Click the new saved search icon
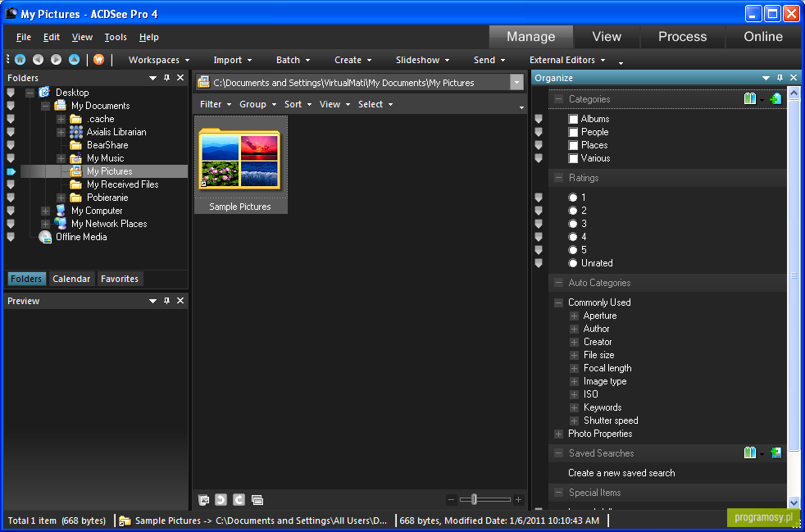Screen dimensions: 805x532 pos(775,452)
